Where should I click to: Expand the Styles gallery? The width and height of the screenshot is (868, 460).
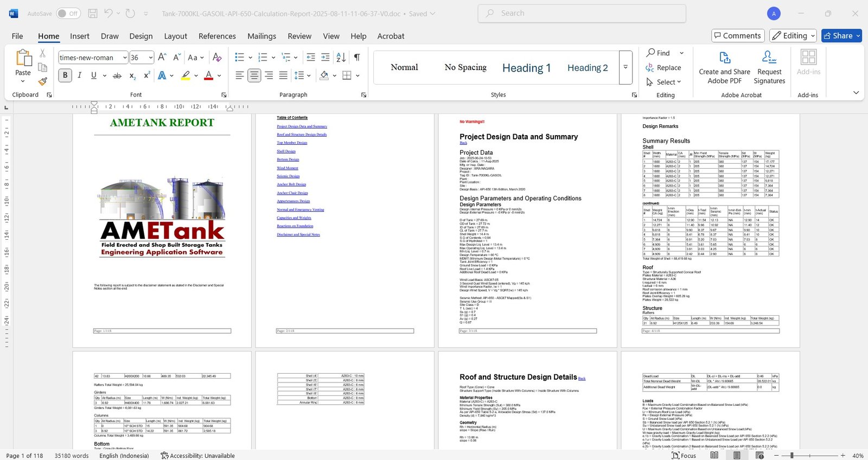pos(626,67)
